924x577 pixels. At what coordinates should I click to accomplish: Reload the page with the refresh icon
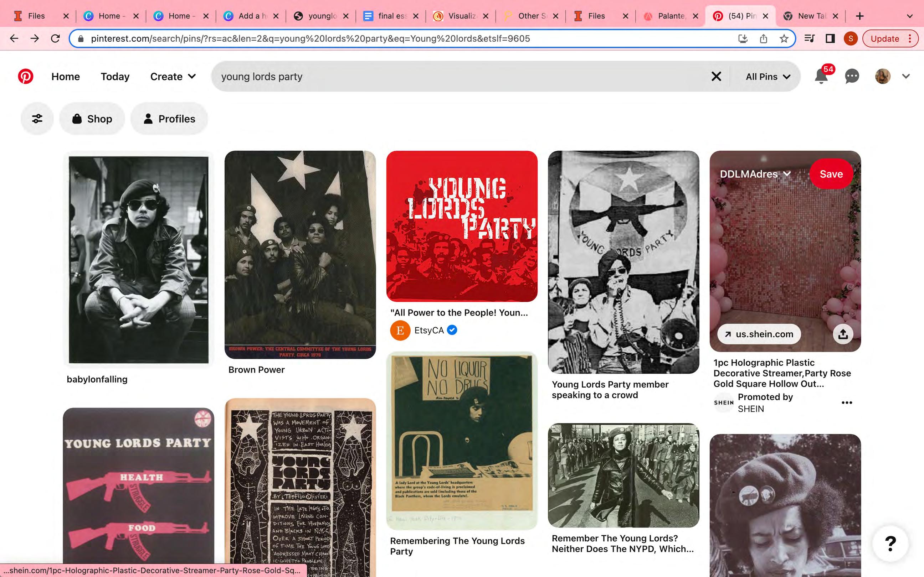tap(55, 38)
